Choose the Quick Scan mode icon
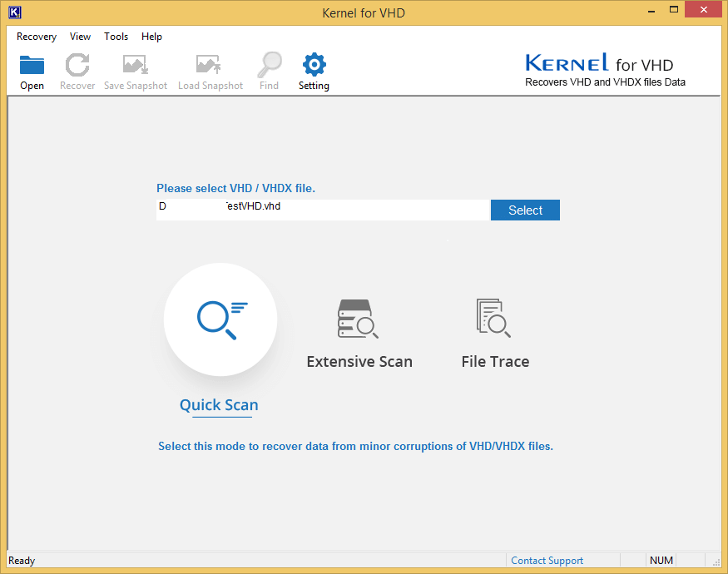The width and height of the screenshot is (728, 574). click(x=220, y=319)
